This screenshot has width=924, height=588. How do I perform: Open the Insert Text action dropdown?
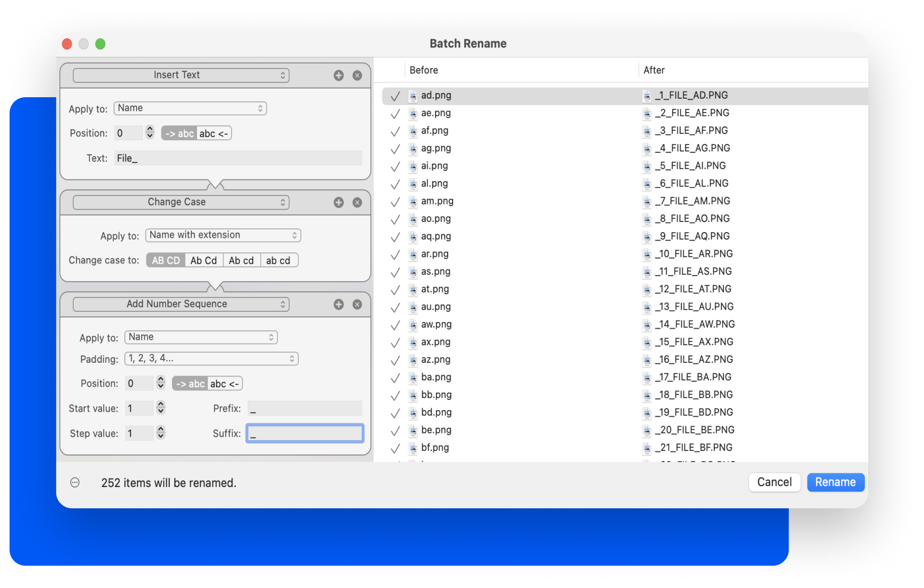click(x=181, y=75)
